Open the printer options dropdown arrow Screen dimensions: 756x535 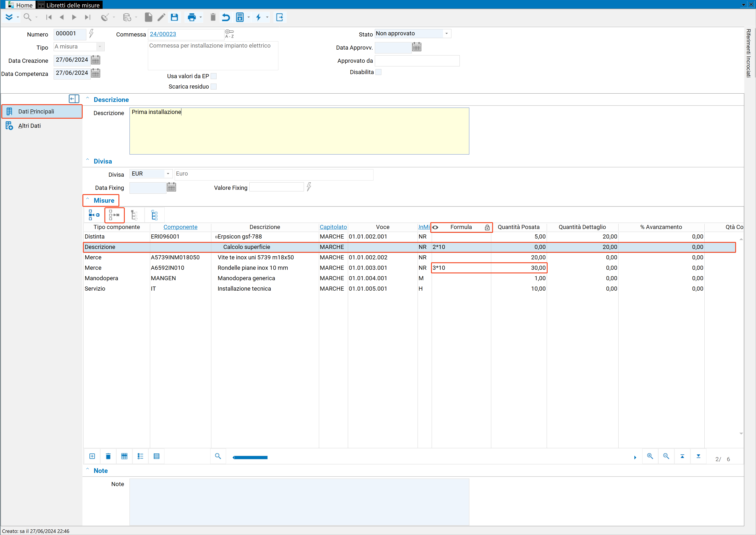click(200, 17)
